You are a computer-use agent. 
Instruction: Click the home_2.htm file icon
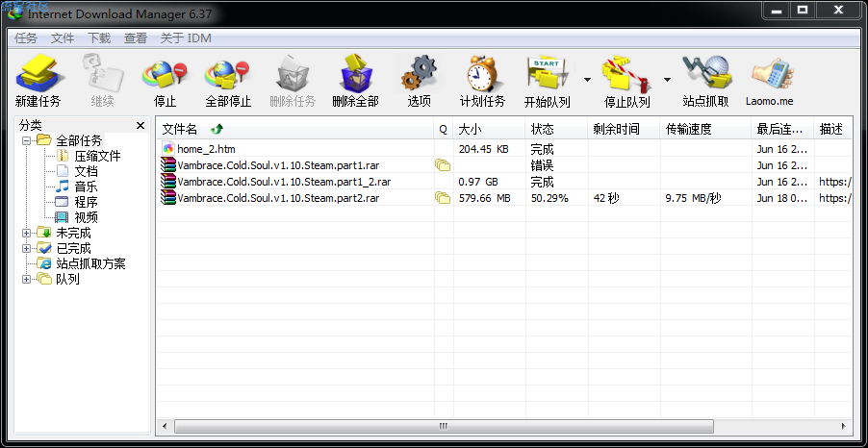tap(168, 148)
